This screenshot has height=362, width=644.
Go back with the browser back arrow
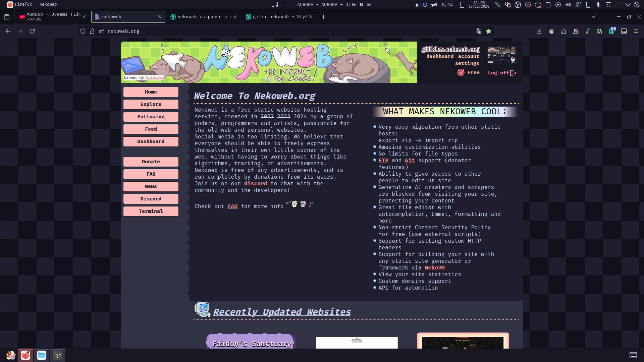[8, 31]
